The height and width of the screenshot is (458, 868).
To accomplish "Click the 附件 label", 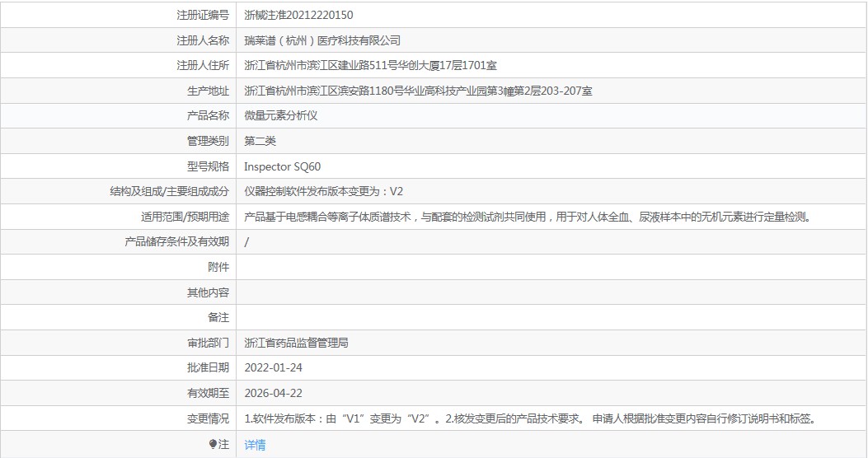I will coord(218,267).
